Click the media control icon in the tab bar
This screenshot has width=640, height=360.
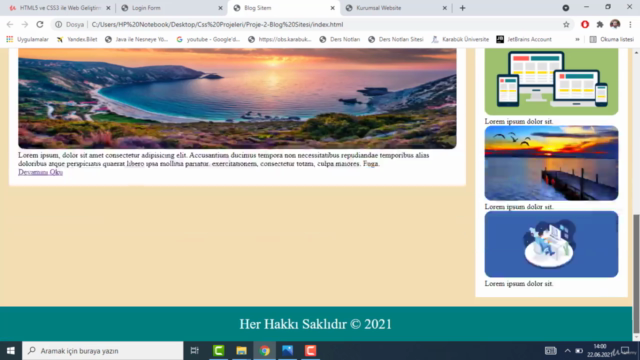click(566, 8)
